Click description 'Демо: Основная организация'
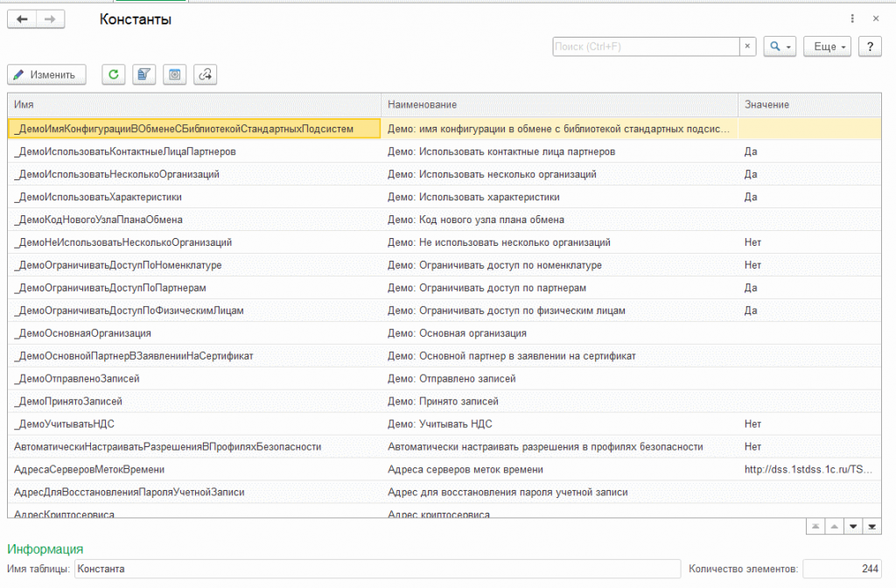The image size is (896, 588). click(457, 333)
